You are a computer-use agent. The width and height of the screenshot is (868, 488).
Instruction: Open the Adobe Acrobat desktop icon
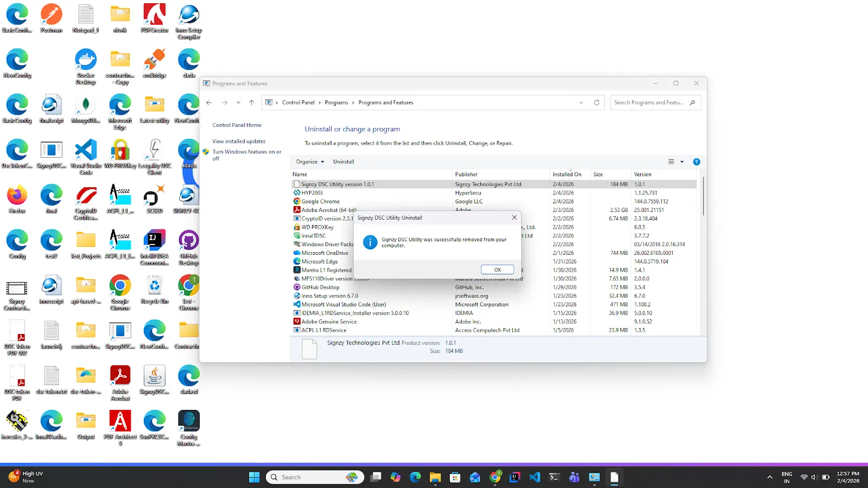[x=120, y=383]
